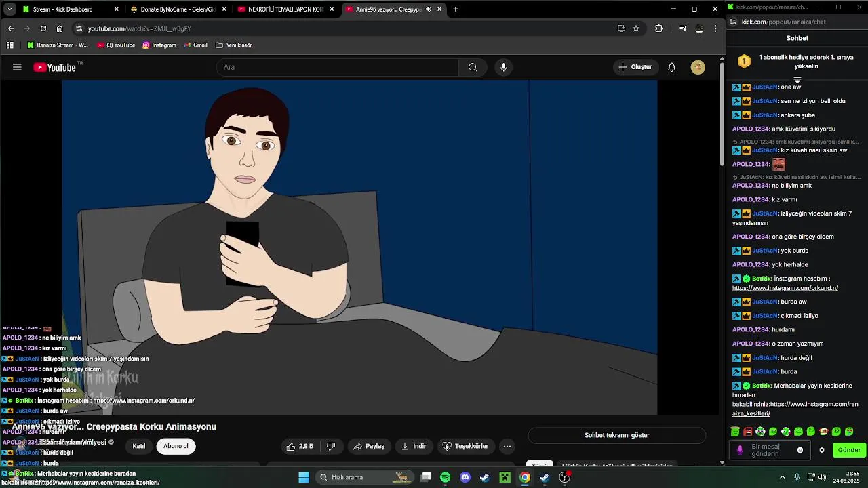Image resolution: width=868 pixels, height=488 pixels.
Task: Click the Teşekkürler thanks button
Action: tap(465, 446)
